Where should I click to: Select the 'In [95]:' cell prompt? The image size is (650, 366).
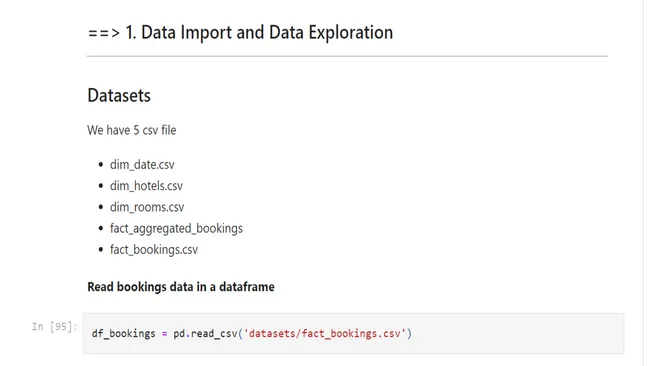point(54,327)
